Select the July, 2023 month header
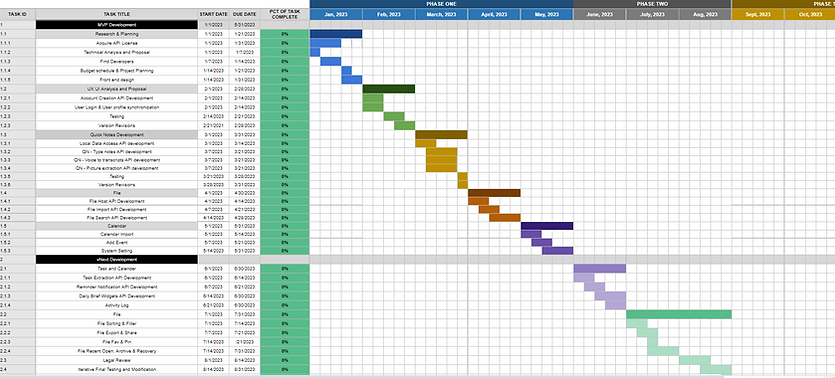Viewport: 835px width, 378px height. tap(652, 14)
